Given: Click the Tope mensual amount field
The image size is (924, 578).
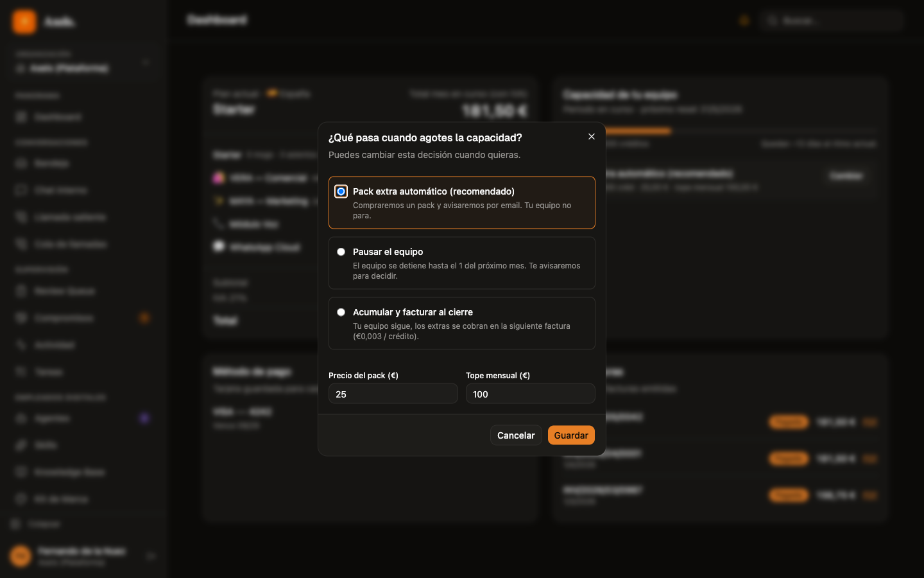Looking at the screenshot, I should (x=531, y=394).
